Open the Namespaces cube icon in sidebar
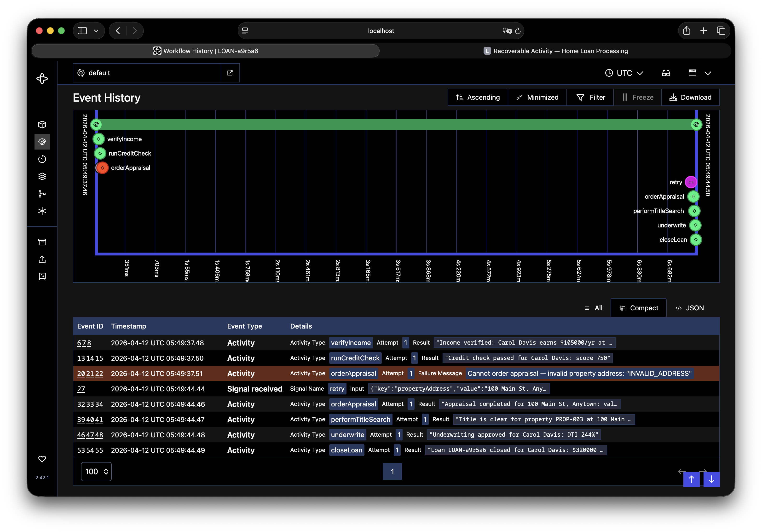Image resolution: width=762 pixels, height=532 pixels. [42, 124]
